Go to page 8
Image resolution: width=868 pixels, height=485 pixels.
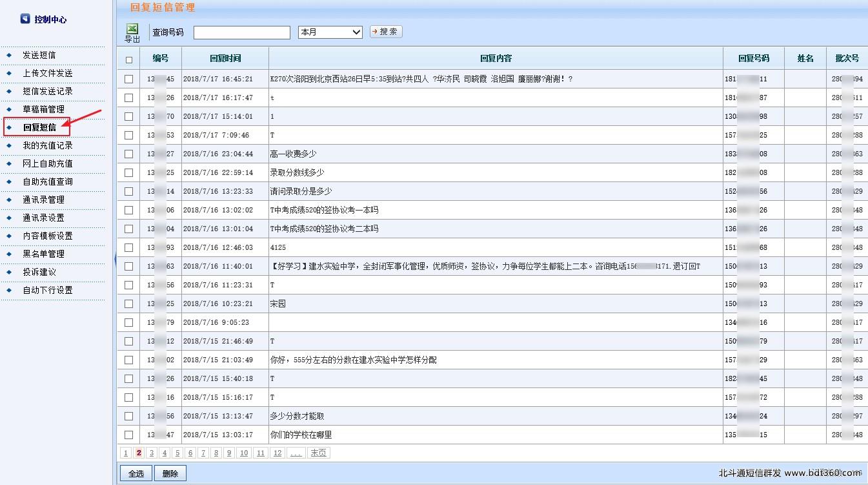216,453
